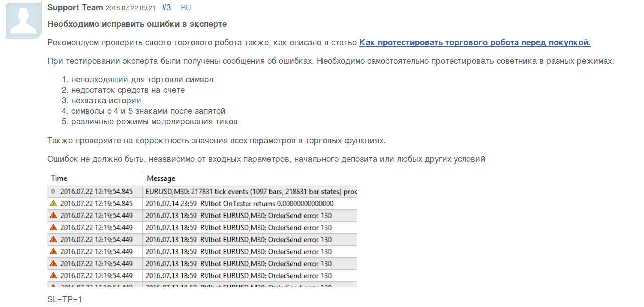
Task: Click the fifth orange OrderSend error icon
Action: click(53, 263)
